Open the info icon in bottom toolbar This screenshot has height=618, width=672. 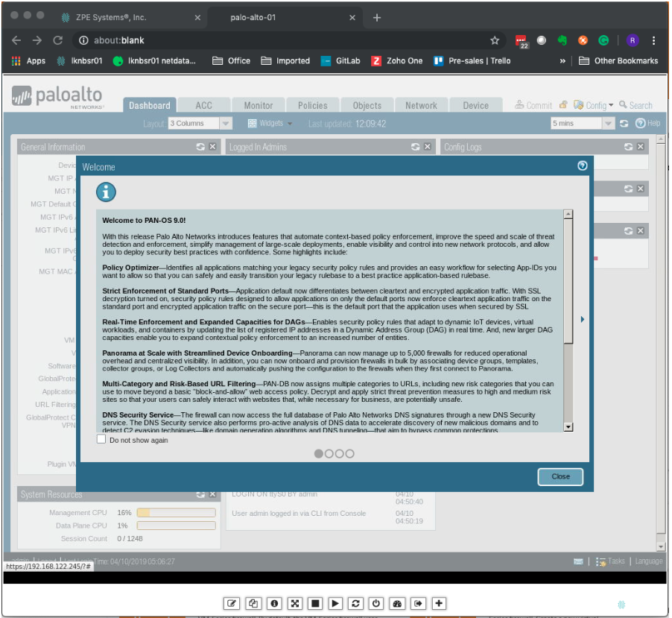[x=274, y=603]
